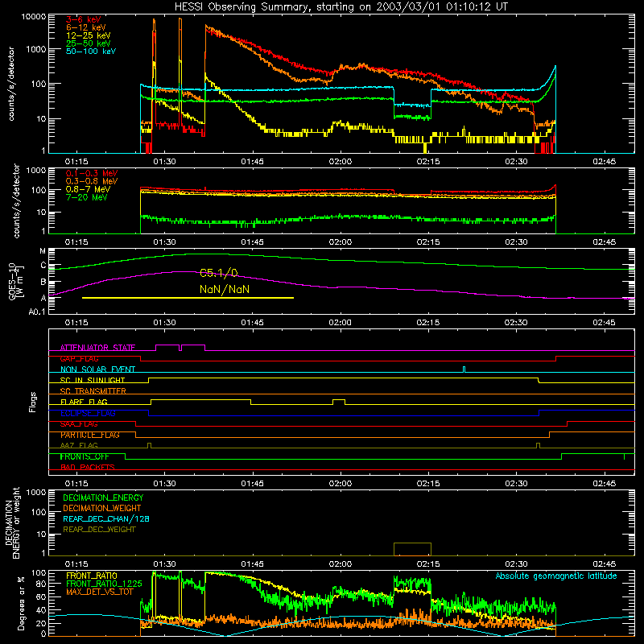Click the FLARE_FLAG label
The width and height of the screenshot is (644, 644).
click(x=84, y=402)
